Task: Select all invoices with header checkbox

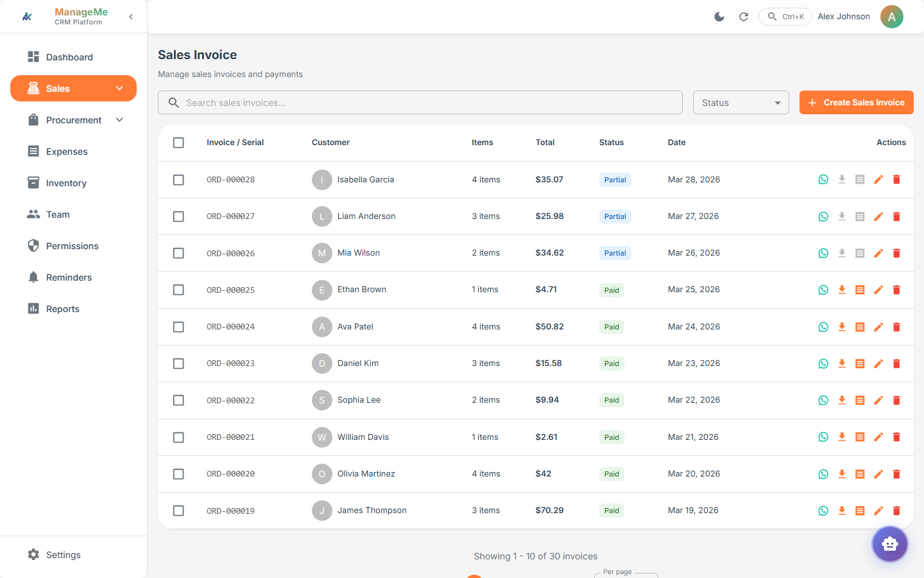Action: pyautogui.click(x=178, y=143)
